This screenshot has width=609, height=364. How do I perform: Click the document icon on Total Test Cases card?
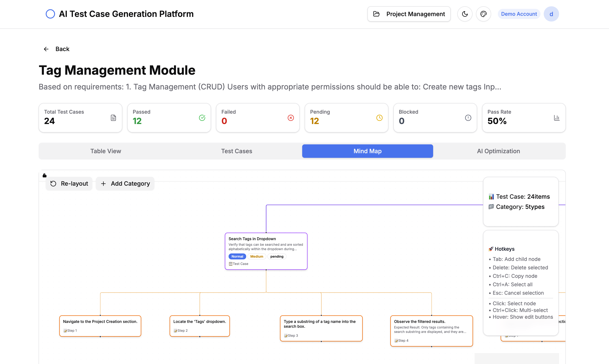pyautogui.click(x=113, y=117)
